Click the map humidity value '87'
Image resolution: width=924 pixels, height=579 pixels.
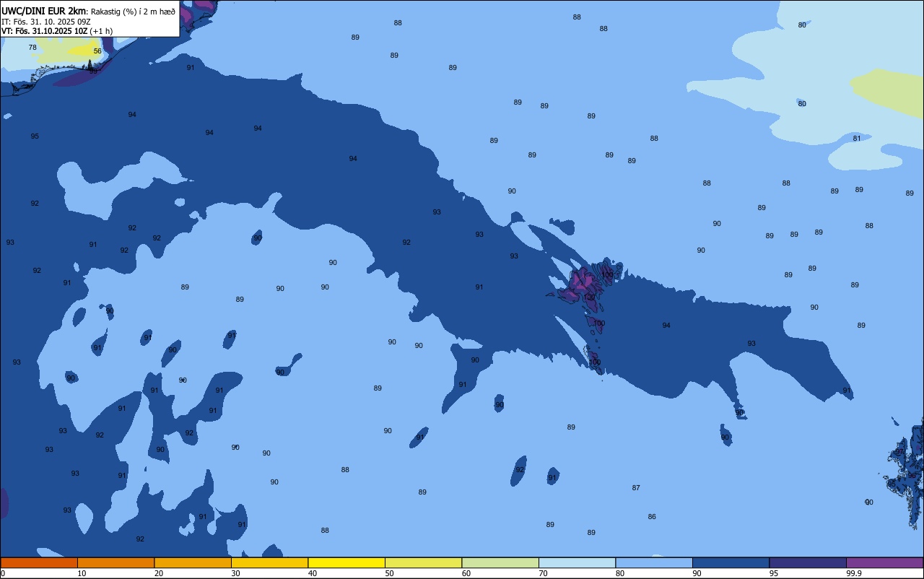636,488
